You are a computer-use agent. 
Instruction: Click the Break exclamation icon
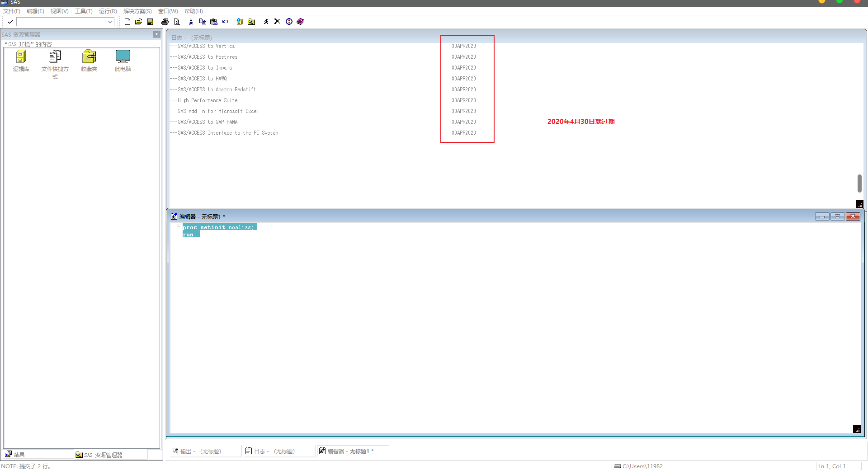pyautogui.click(x=289, y=22)
